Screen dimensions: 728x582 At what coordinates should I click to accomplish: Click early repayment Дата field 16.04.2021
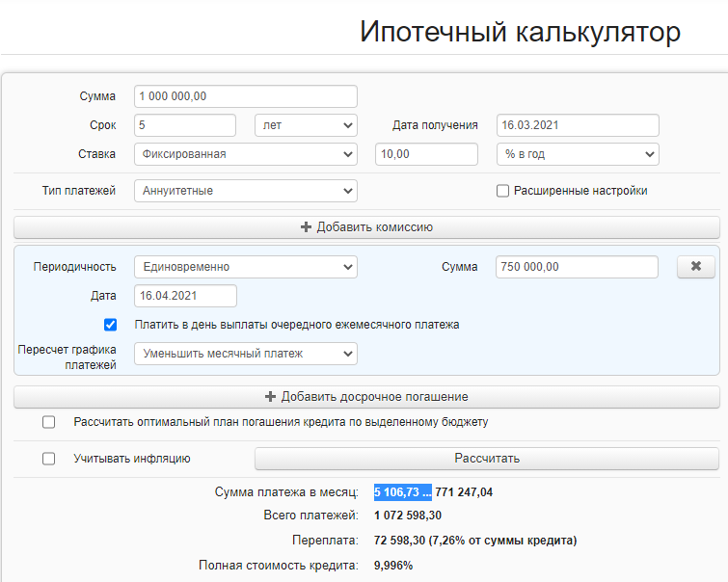[x=185, y=296]
